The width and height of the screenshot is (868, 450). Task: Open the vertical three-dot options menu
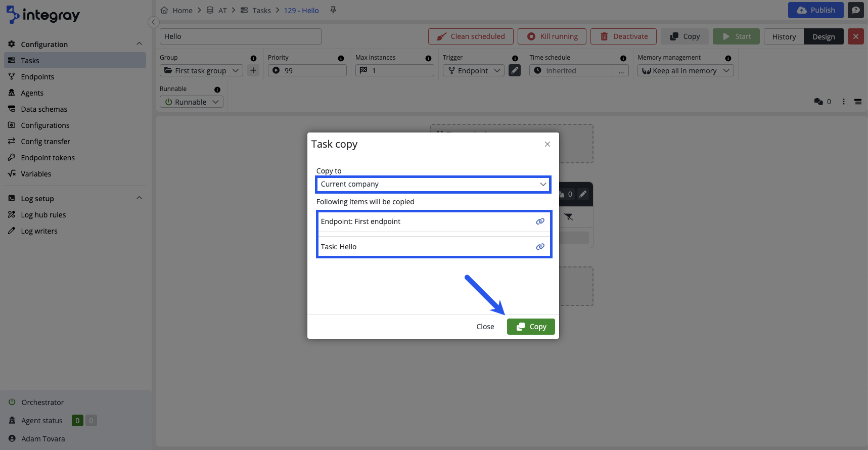pyautogui.click(x=843, y=102)
